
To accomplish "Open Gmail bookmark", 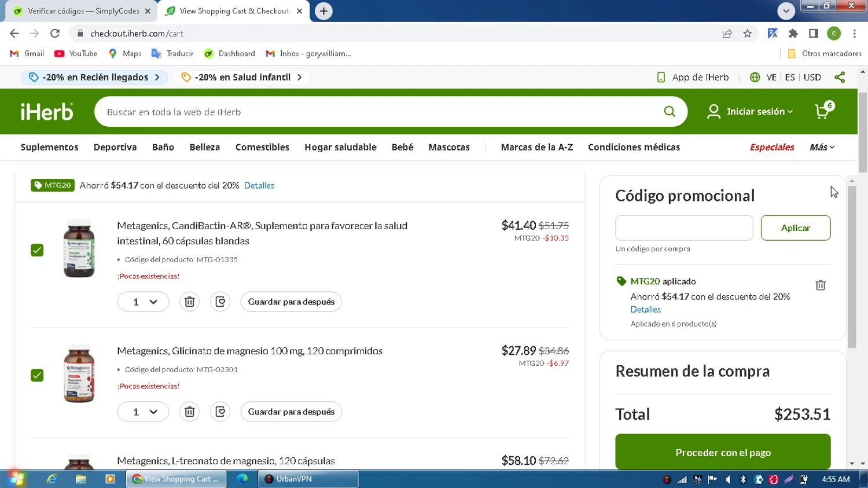I will (x=27, y=53).
